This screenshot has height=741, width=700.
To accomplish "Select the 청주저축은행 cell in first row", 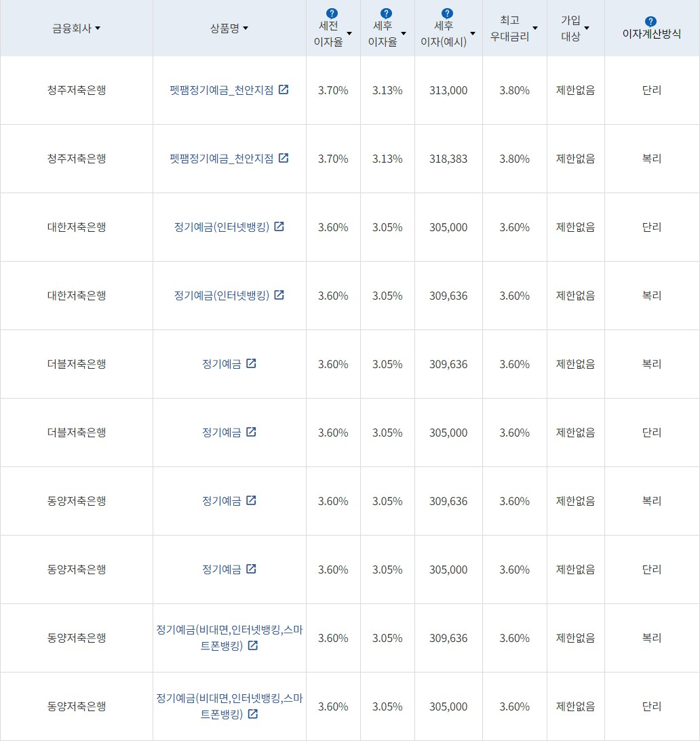I will pos(76,89).
